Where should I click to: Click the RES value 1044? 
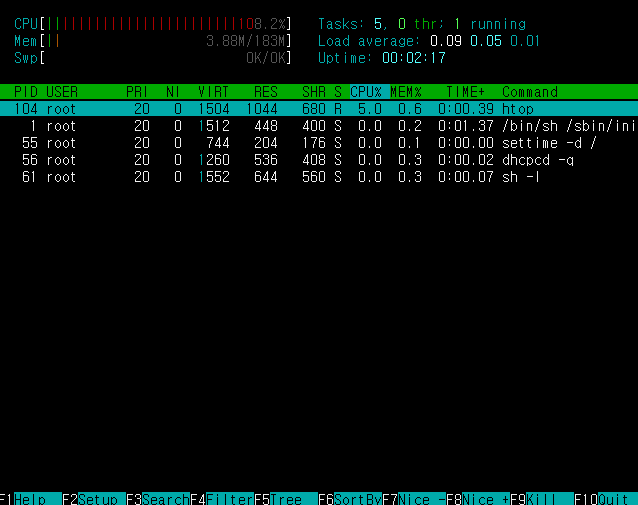tap(262, 109)
